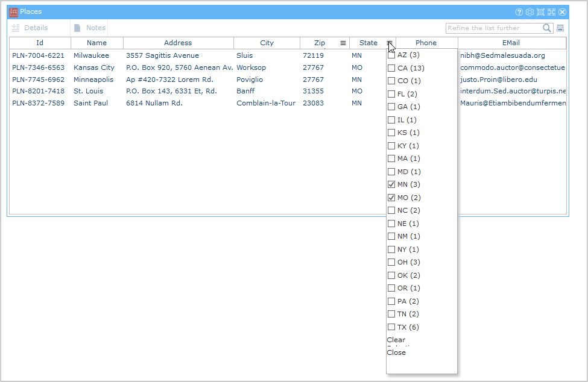
Task: Click the Saint Paul name cell
Action: tap(90, 103)
